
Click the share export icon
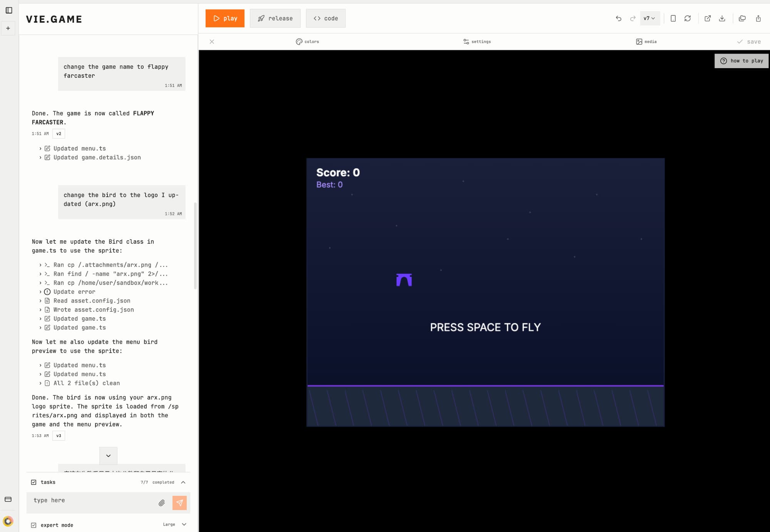point(758,18)
